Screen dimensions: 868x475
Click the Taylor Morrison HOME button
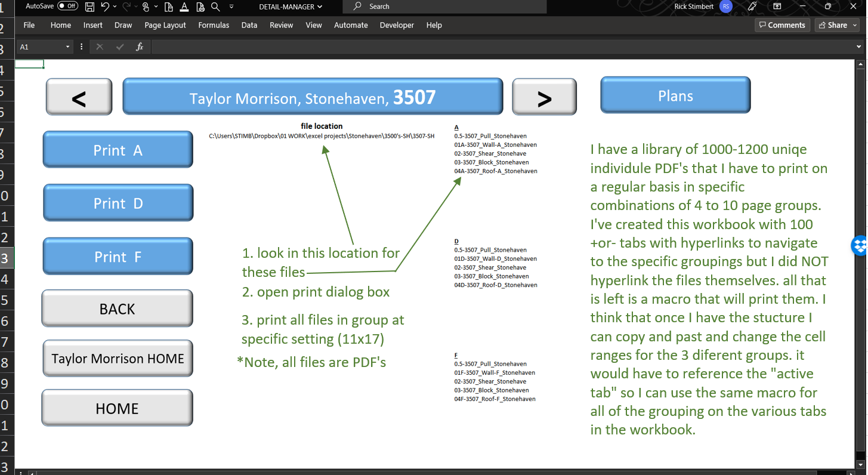[x=118, y=359]
